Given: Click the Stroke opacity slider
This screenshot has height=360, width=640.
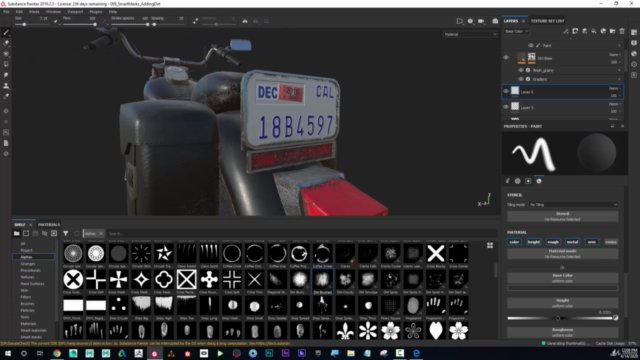Looking at the screenshot, I should coord(129,24).
